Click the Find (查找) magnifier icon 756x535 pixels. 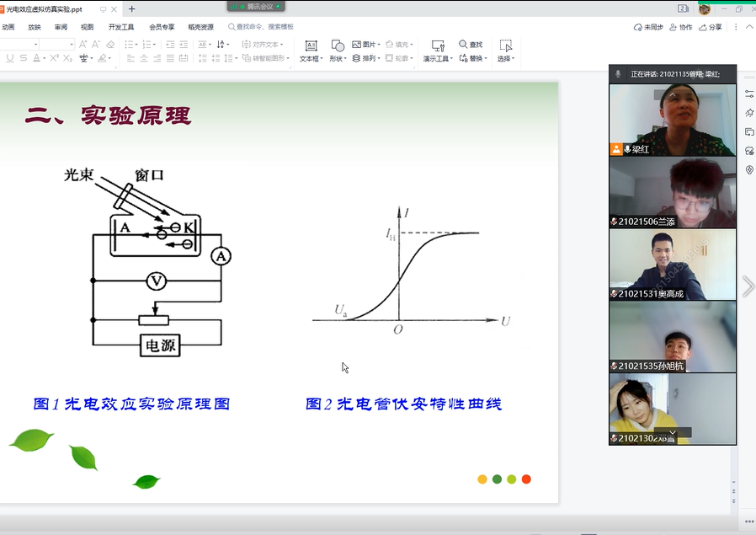coord(463,44)
